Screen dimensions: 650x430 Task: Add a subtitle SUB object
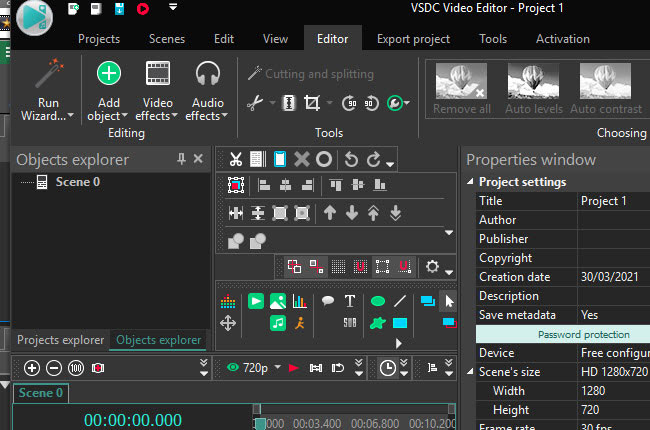pos(350,323)
